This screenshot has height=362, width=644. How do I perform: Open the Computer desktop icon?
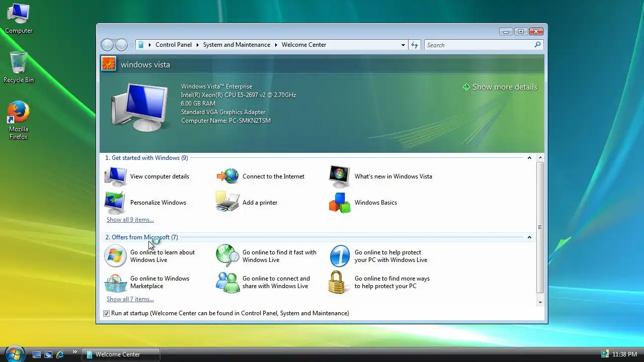[x=19, y=19]
